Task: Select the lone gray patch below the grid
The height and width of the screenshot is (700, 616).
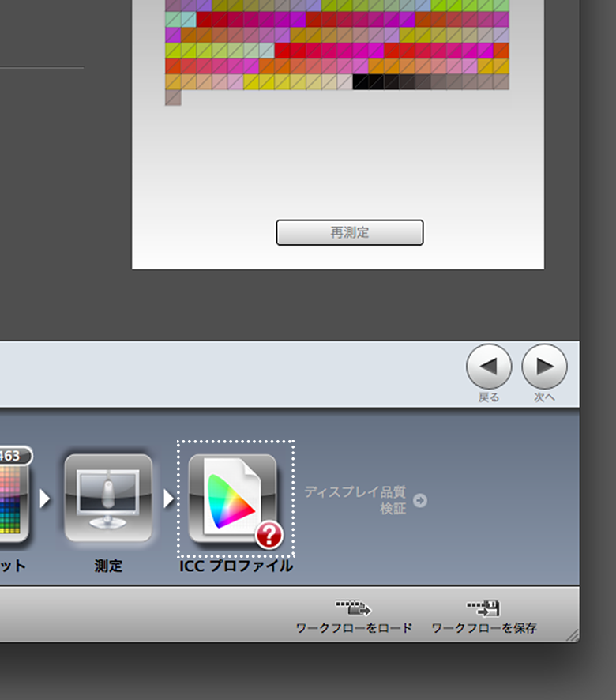Action: (x=173, y=98)
